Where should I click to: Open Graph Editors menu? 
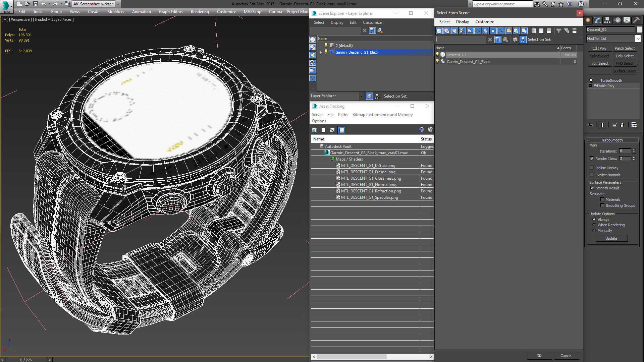click(171, 12)
